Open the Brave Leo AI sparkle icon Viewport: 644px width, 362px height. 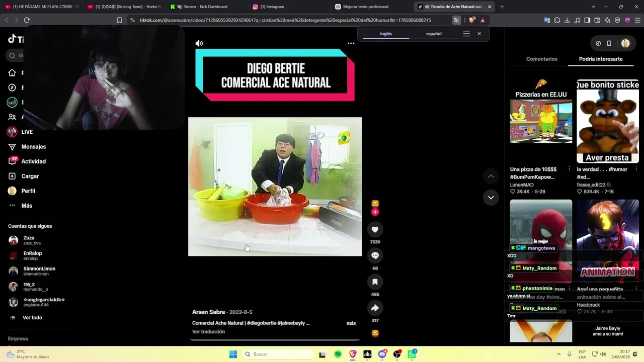(607, 20)
